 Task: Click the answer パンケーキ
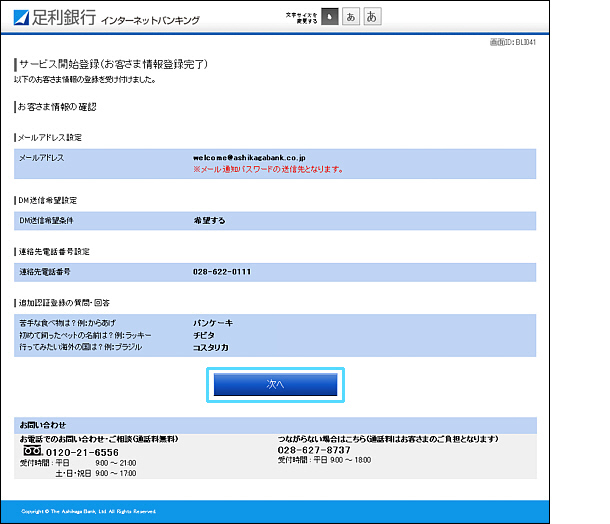(213, 324)
